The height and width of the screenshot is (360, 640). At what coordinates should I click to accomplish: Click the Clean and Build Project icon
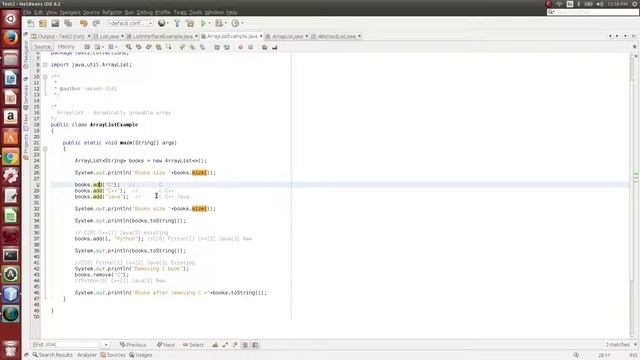click(x=190, y=24)
